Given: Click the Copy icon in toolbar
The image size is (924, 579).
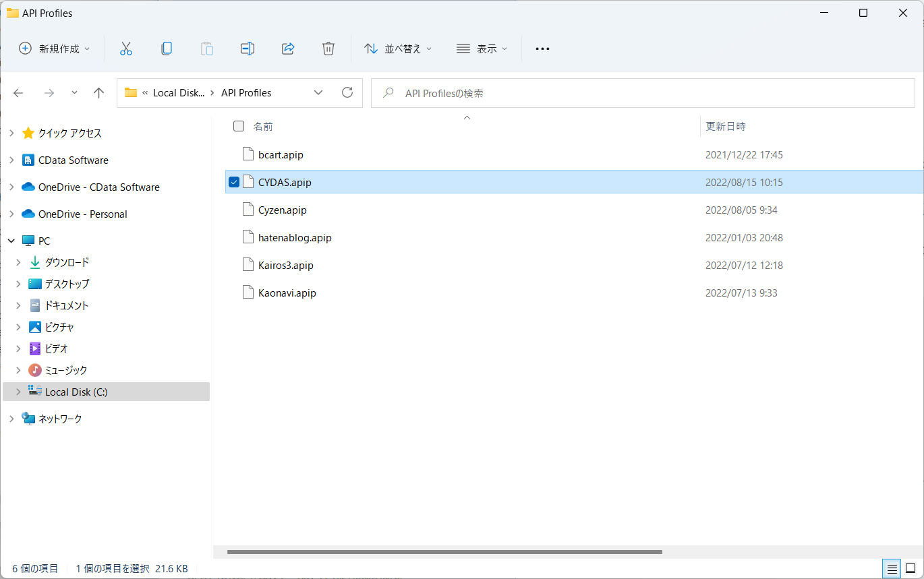Looking at the screenshot, I should (x=167, y=49).
